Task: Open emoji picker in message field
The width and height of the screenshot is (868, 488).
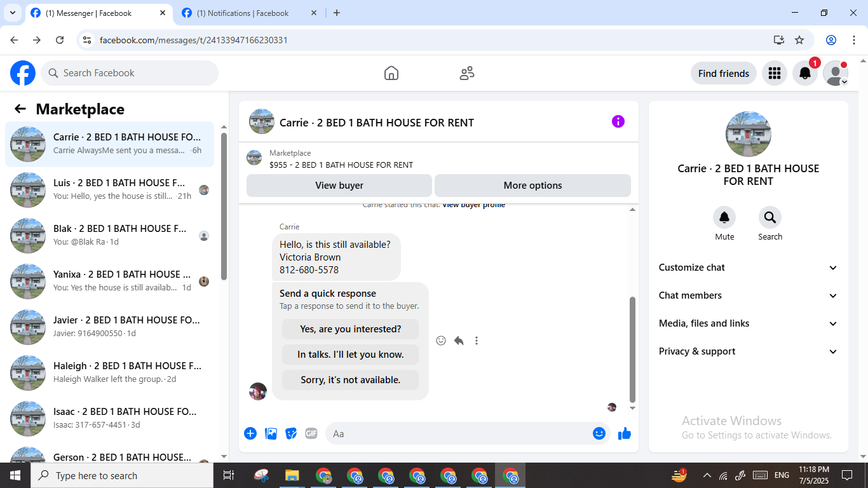Action: click(599, 433)
